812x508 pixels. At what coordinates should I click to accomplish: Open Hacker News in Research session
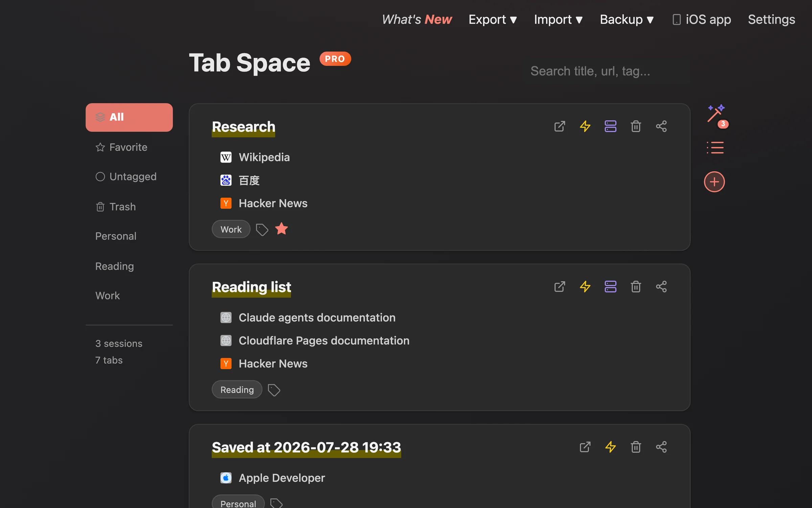[273, 203]
